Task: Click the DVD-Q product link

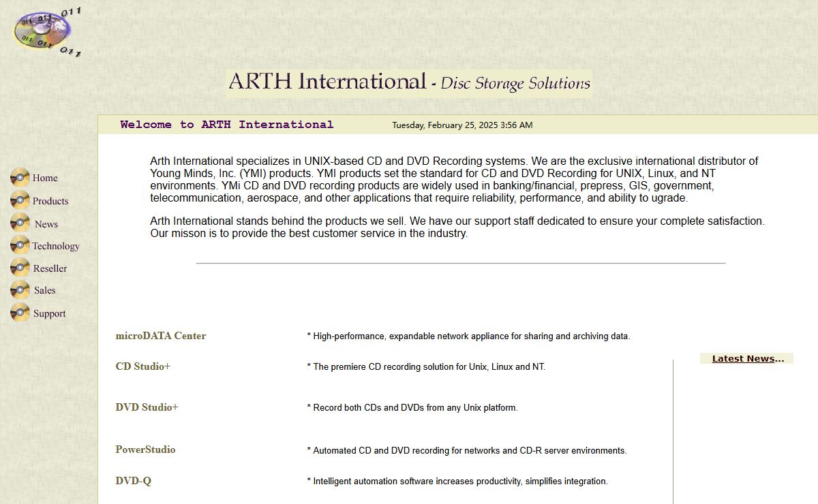Action: tap(134, 481)
